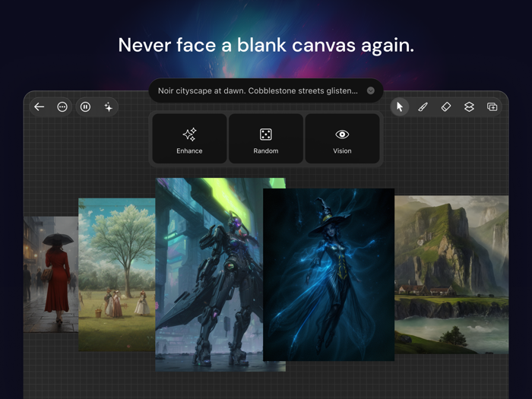Select the woman in red dress image
Image resolution: width=532 pixels, height=399 pixels.
coord(51,274)
